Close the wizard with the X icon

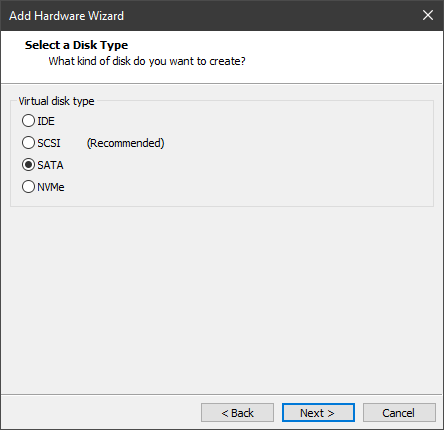click(428, 15)
